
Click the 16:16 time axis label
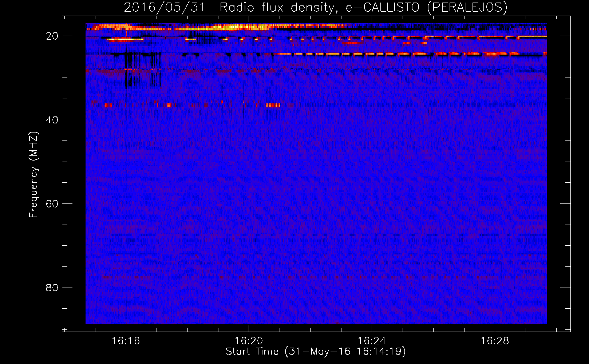pyautogui.click(x=126, y=341)
